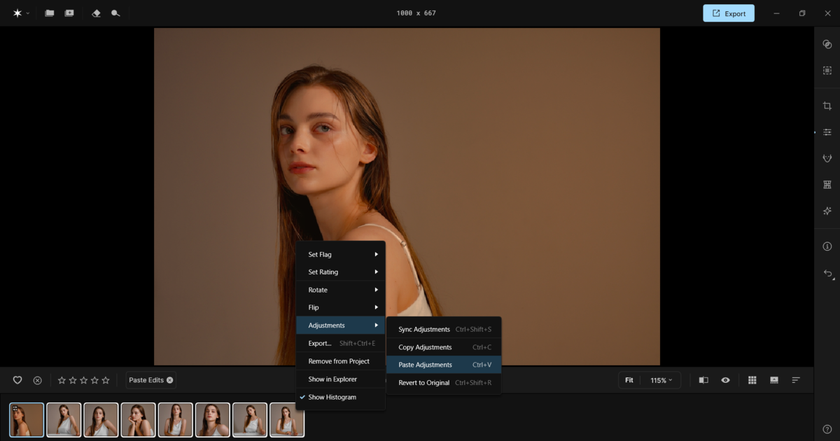840x441 pixels.
Task: Open the presets grid icon in sidebar
Action: tap(827, 184)
